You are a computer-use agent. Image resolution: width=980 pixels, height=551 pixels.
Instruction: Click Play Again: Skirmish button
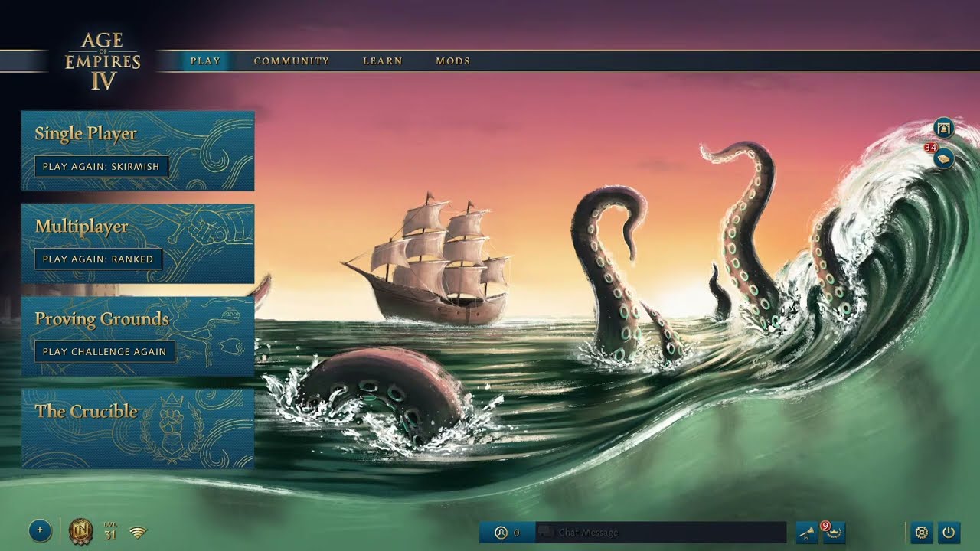pyautogui.click(x=101, y=166)
